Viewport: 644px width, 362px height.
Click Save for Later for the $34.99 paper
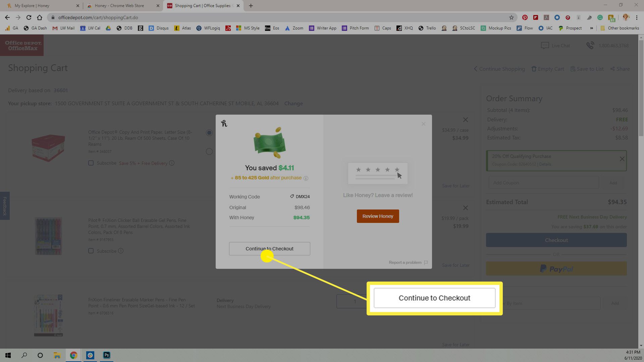coord(455,186)
